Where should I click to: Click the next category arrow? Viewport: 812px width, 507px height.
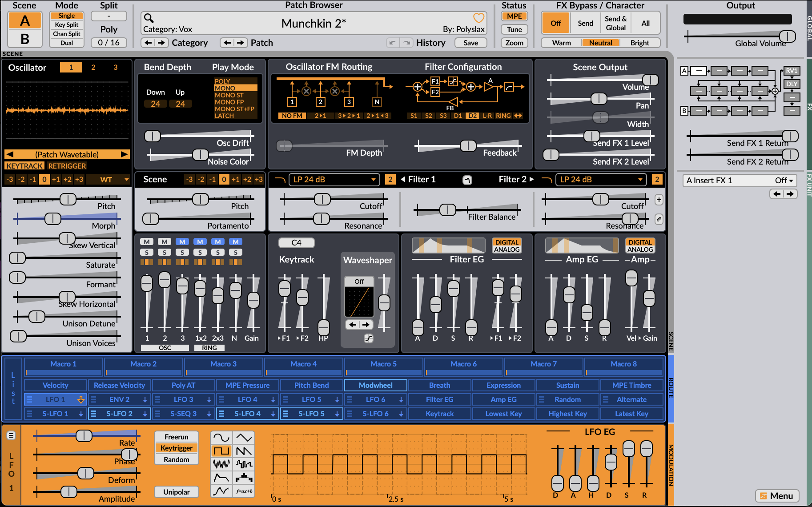(x=161, y=43)
